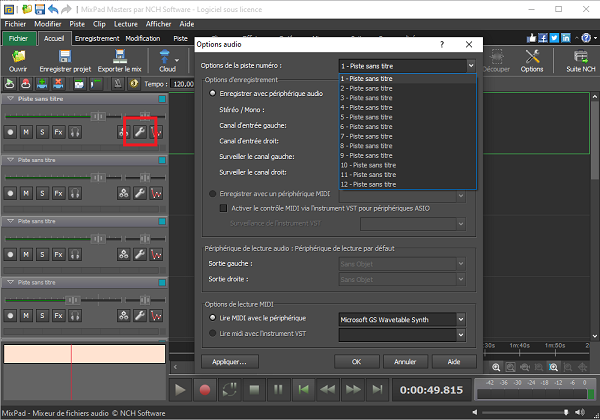
Task: Click the green-play cloud icon in small toolbar
Action: pyautogui.click(x=10, y=83)
